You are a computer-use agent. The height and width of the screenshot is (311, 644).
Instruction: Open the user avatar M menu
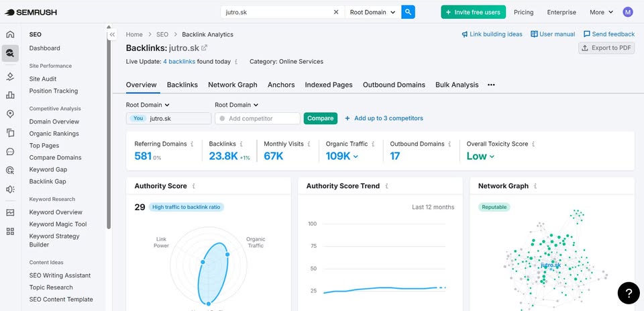[x=628, y=12]
